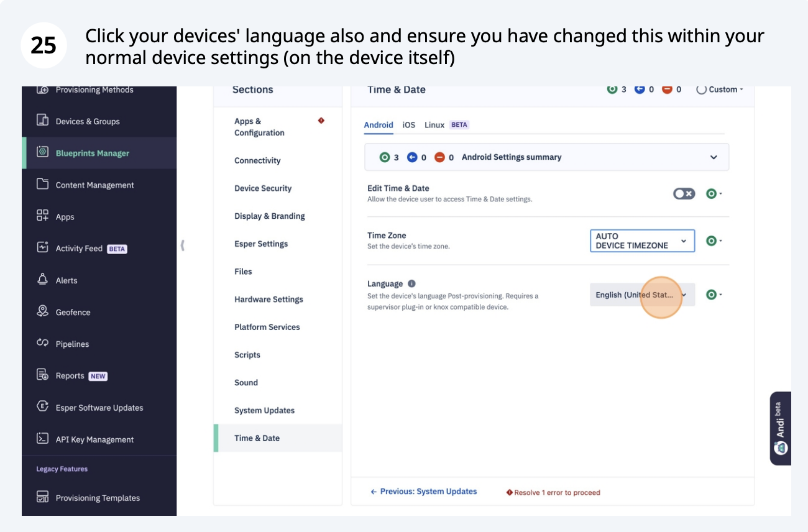Image resolution: width=808 pixels, height=532 pixels.
Task: Open the Andi beta assistant
Action: (x=780, y=428)
